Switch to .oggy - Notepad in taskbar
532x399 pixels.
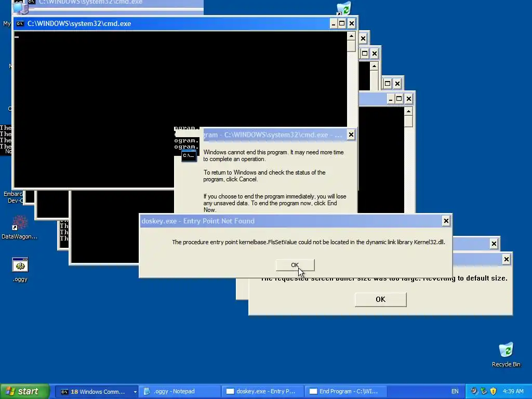(179, 392)
